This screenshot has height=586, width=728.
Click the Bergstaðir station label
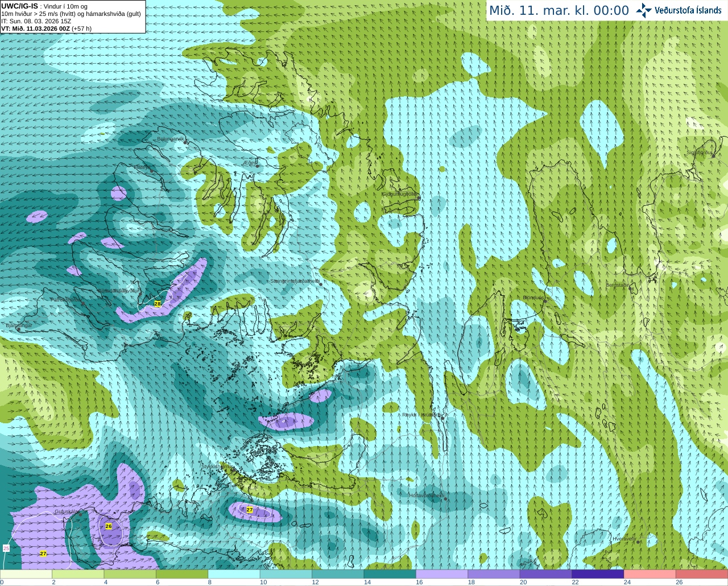pos(617,285)
